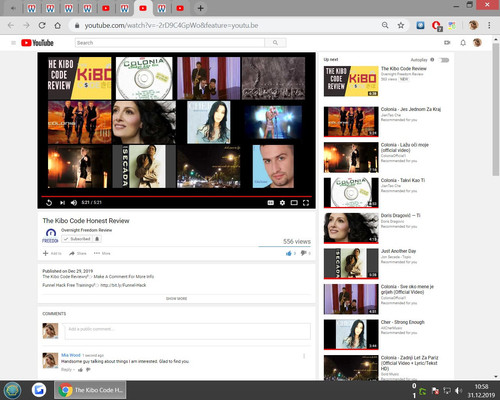Mute the video with the speaker icon
Viewport: 500px width, 400px height.
coord(74,203)
